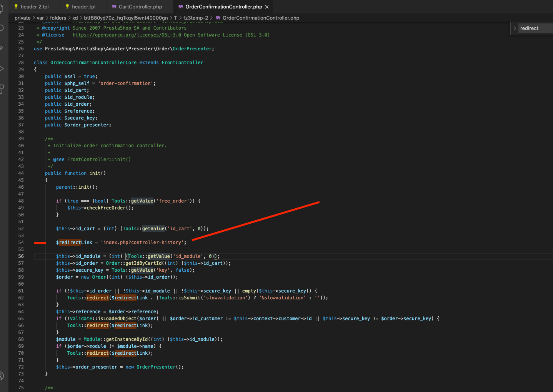Click line number 54 in the gutter

(21, 243)
